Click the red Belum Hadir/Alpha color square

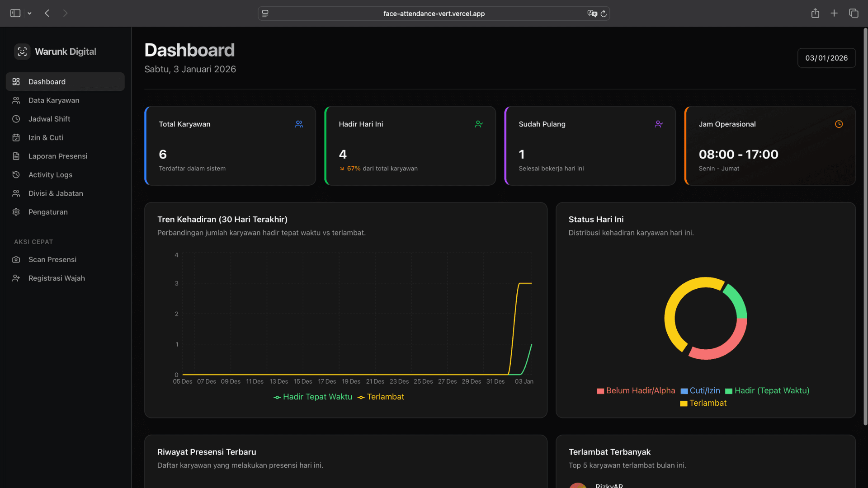point(600,390)
